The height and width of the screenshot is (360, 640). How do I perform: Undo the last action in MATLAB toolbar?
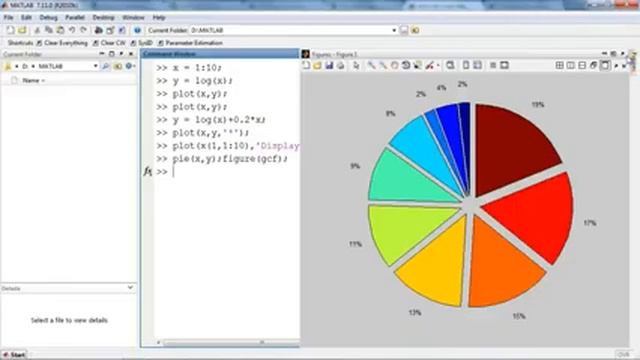pyautogui.click(x=72, y=30)
